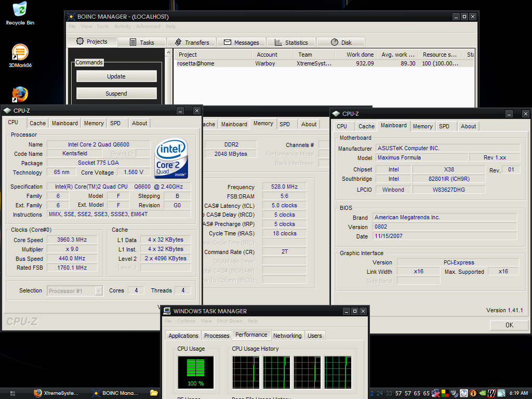This screenshot has width=532, height=399.
Task: Open BOINC Manager's View menu
Action: click(86, 26)
